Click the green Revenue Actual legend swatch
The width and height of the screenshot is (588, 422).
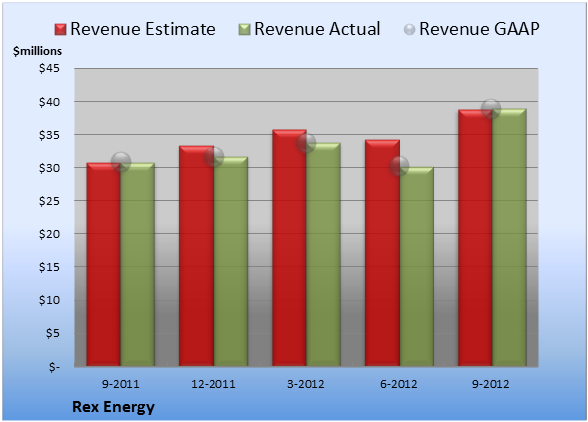click(244, 29)
